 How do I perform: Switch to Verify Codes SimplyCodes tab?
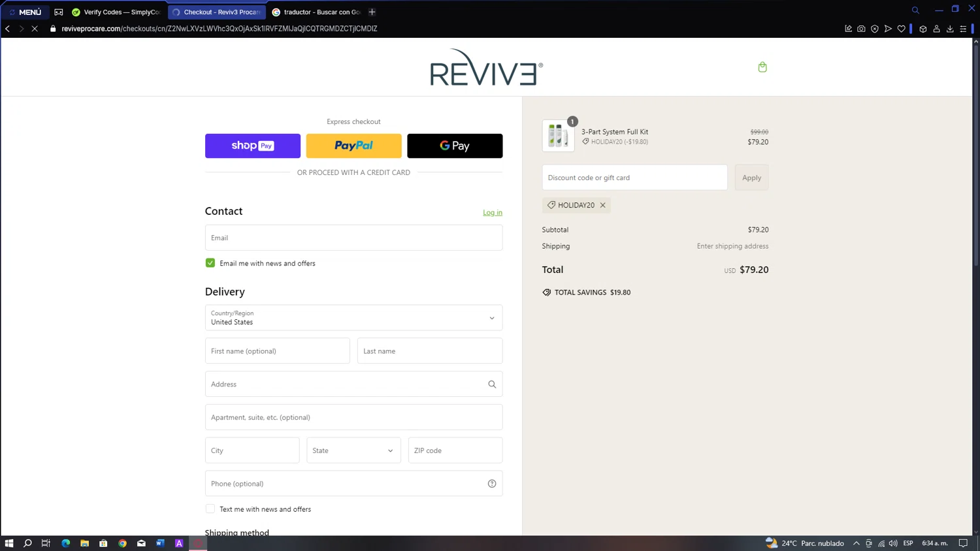click(116, 12)
